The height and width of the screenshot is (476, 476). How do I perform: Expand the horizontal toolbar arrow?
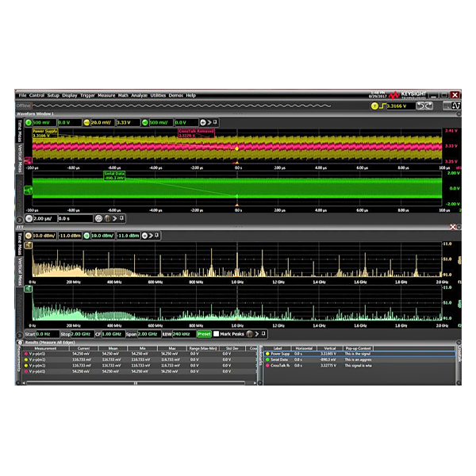click(114, 219)
